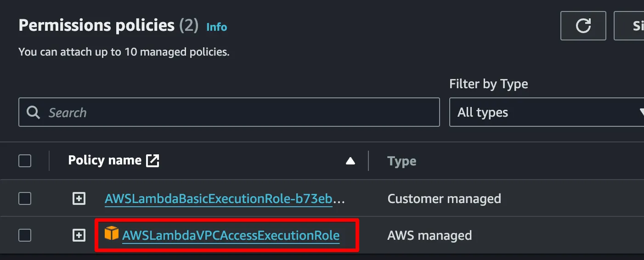Expand the AWSLambdaVPCAccessExecutionRole policy details
This screenshot has width=644, height=260.
79,235
